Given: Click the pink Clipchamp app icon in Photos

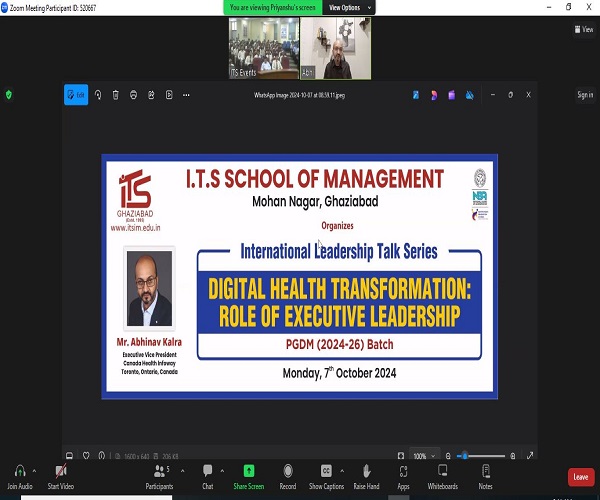Looking at the screenshot, I should coord(434,95).
